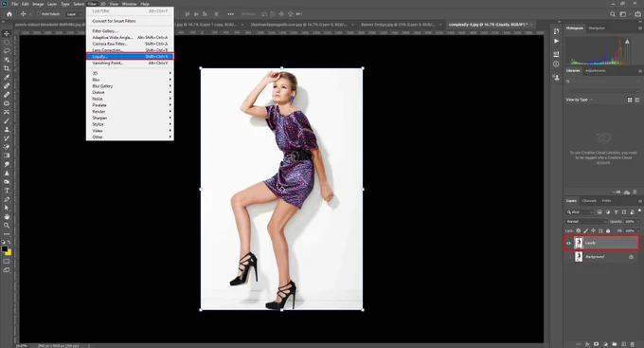The image size is (644, 348).
Task: Switch to the Channels tab
Action: 589,201
